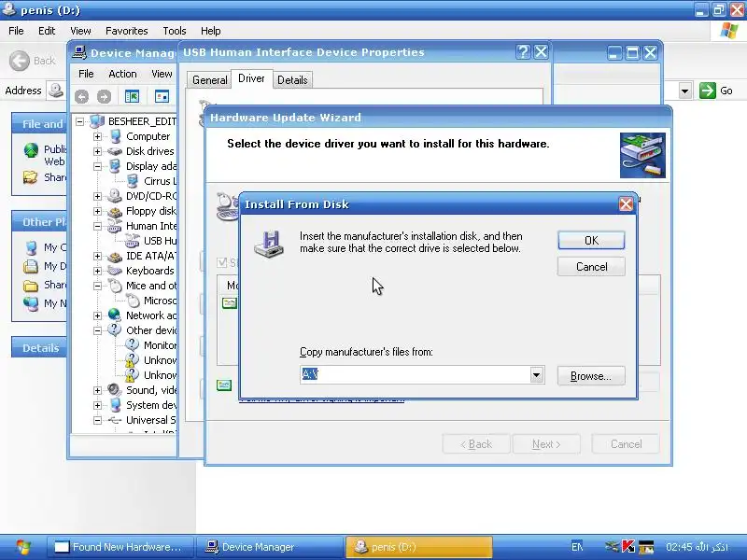Select first Unknown device warning icon
Viewport: 747px width, 560px height.
coord(132,360)
